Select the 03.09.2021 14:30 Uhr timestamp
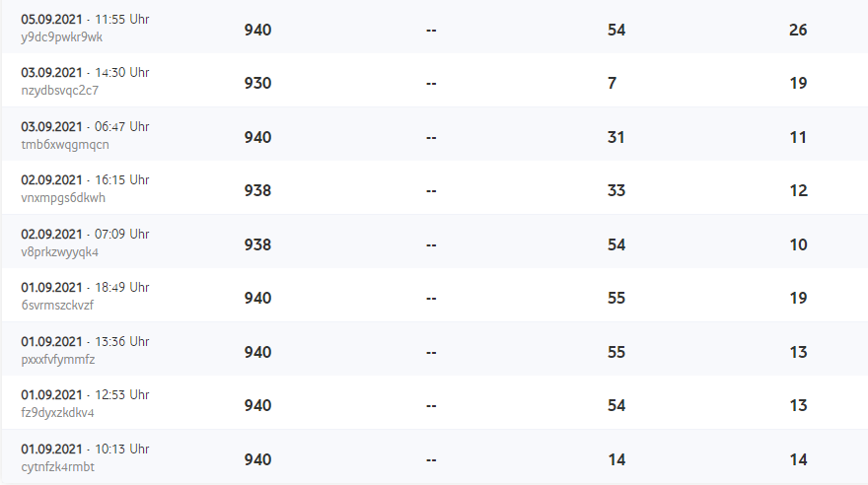The image size is (868, 485). [x=85, y=73]
